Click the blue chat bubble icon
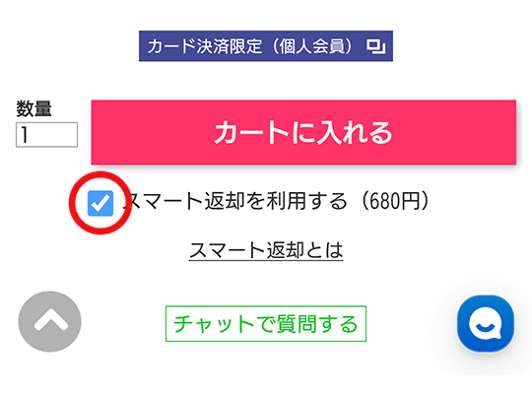Screen dimensions: 532x394 pos(486,323)
